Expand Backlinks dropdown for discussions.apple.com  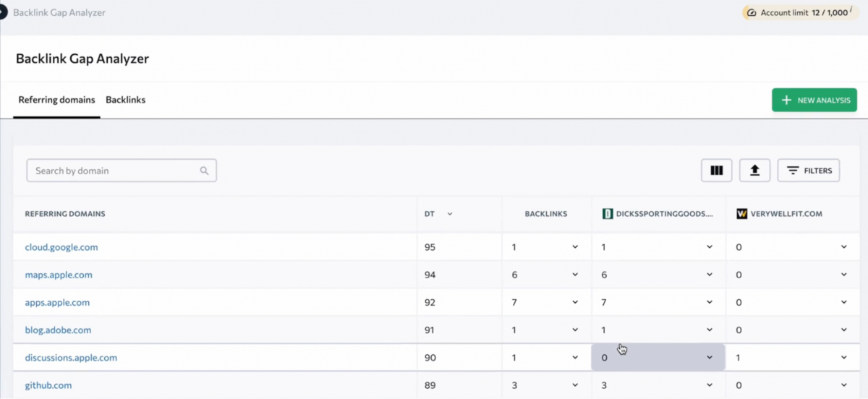point(575,358)
